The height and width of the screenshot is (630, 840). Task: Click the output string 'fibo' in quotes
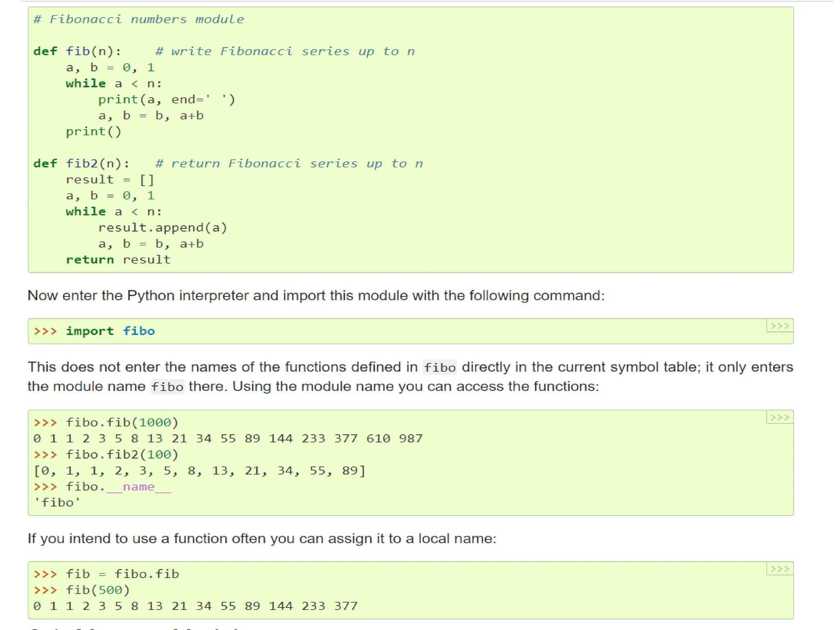click(57, 503)
